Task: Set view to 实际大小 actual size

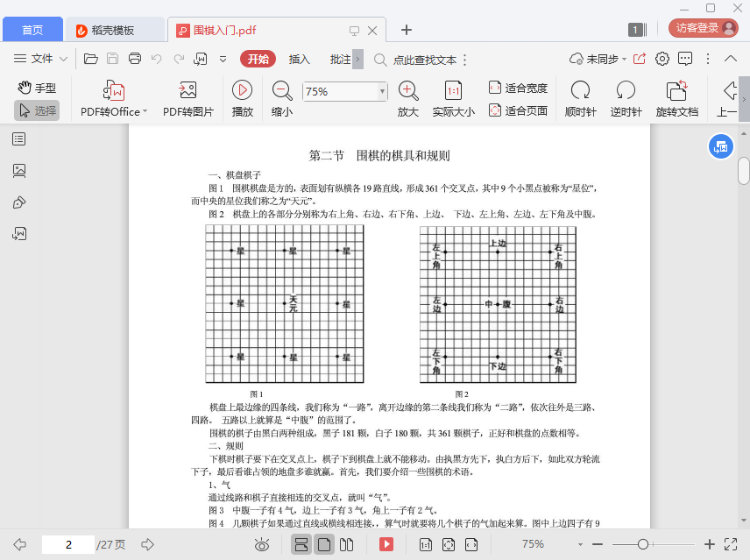Action: click(454, 99)
